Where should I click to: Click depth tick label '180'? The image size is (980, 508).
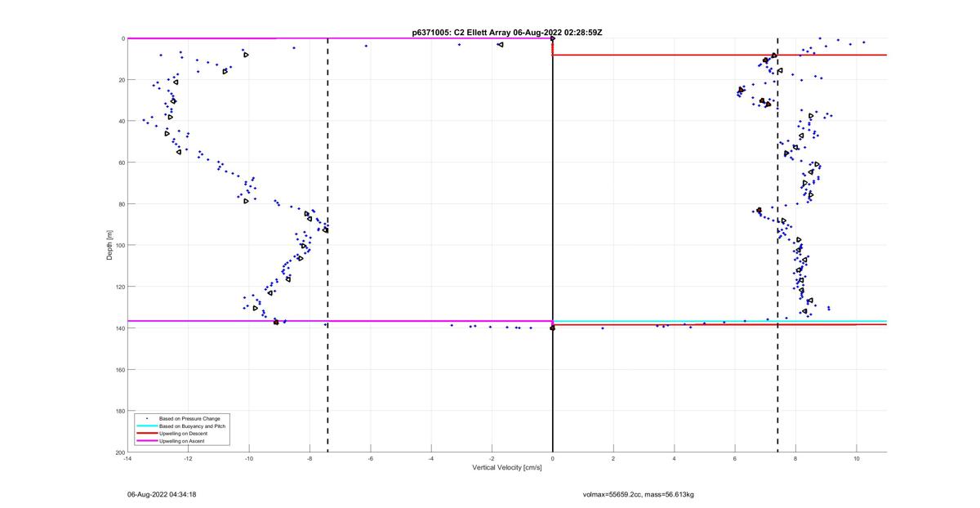pyautogui.click(x=119, y=411)
